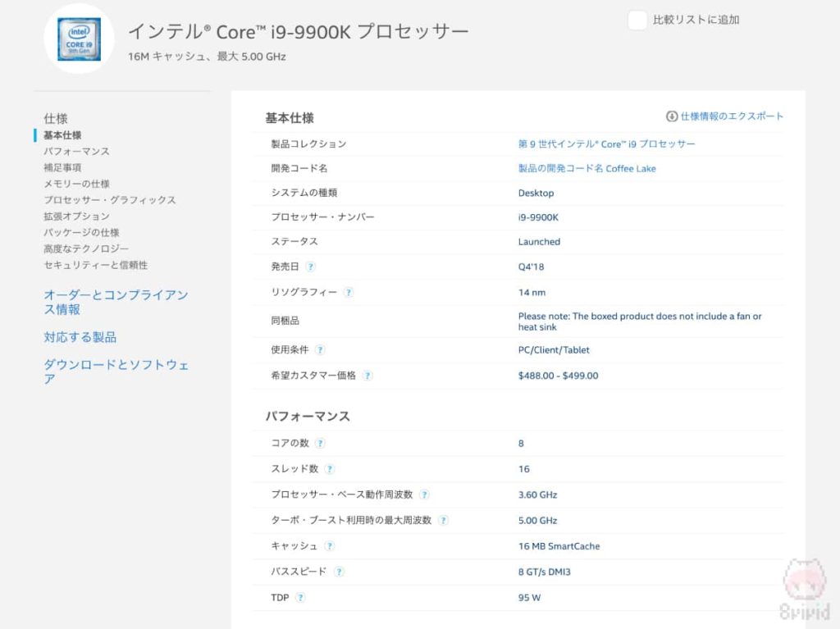Open 第9世代インテル Core i9 プロセッサー link
Viewport: 840px width, 629px height.
pos(606,144)
